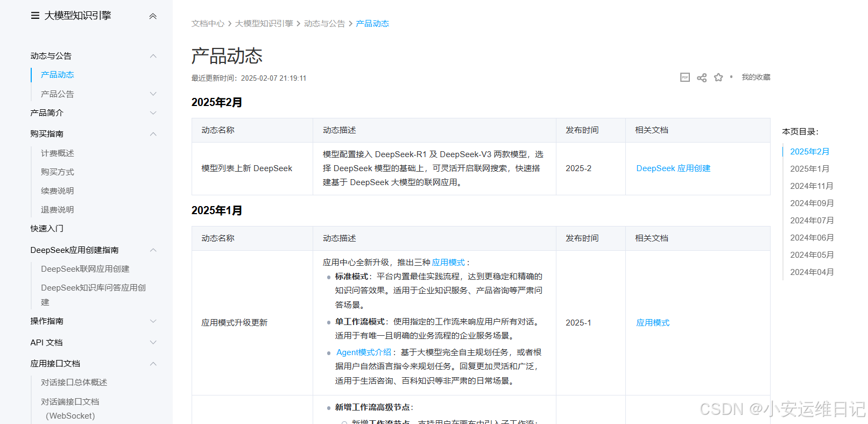Screen dimensions: 868x424
Task: Jump to 2025年1月 in page contents
Action: tap(810, 169)
